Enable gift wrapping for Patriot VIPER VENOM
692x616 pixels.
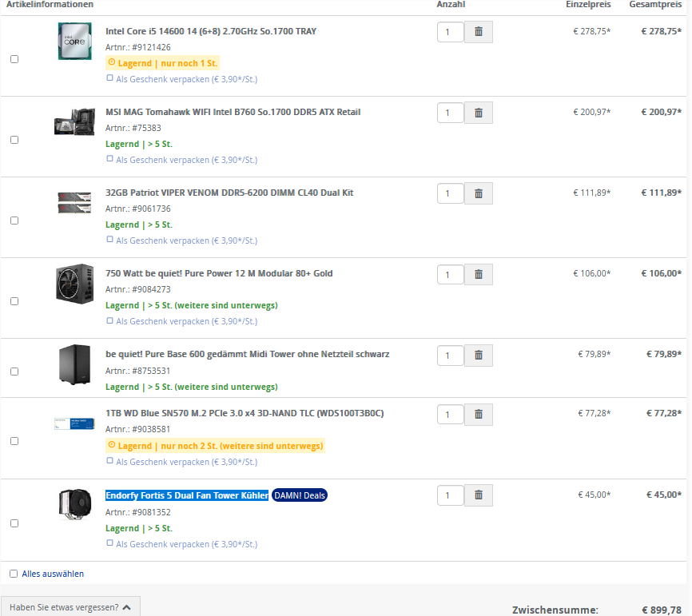tap(110, 240)
